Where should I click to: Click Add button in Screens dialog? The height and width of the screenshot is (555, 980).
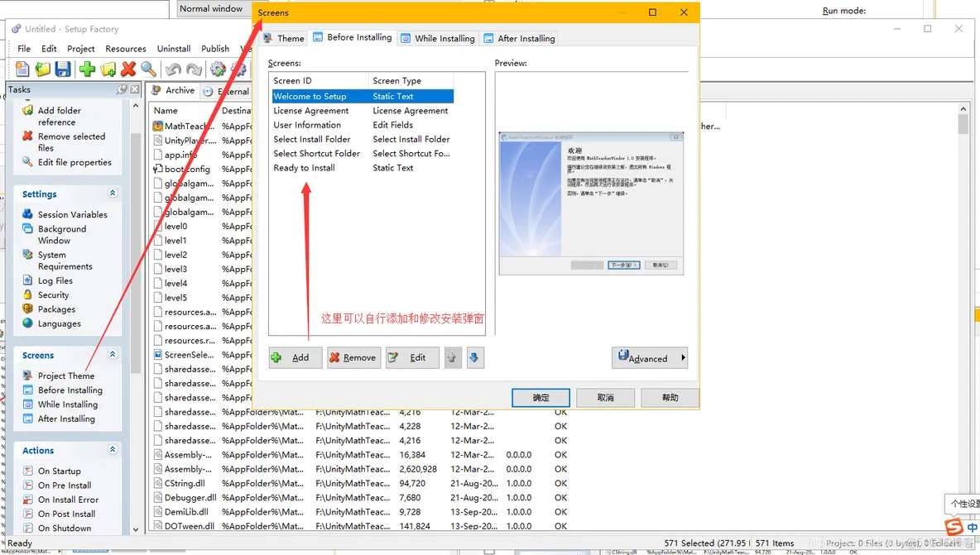295,357
